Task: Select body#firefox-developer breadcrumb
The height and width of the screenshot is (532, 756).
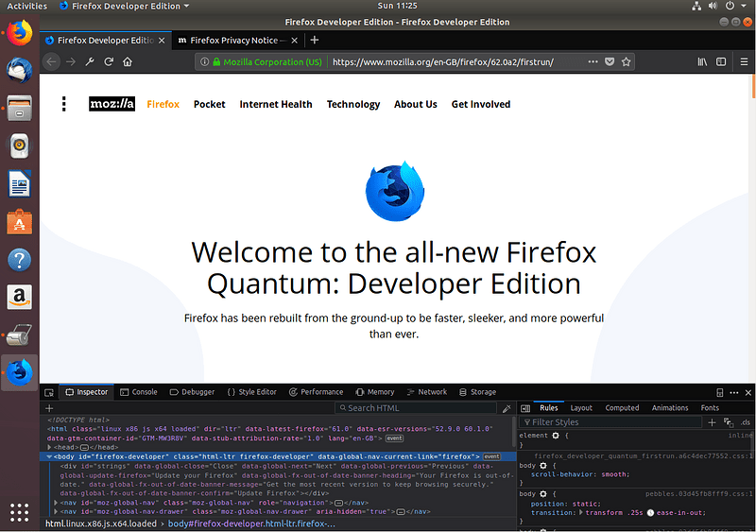Action: tap(251, 523)
